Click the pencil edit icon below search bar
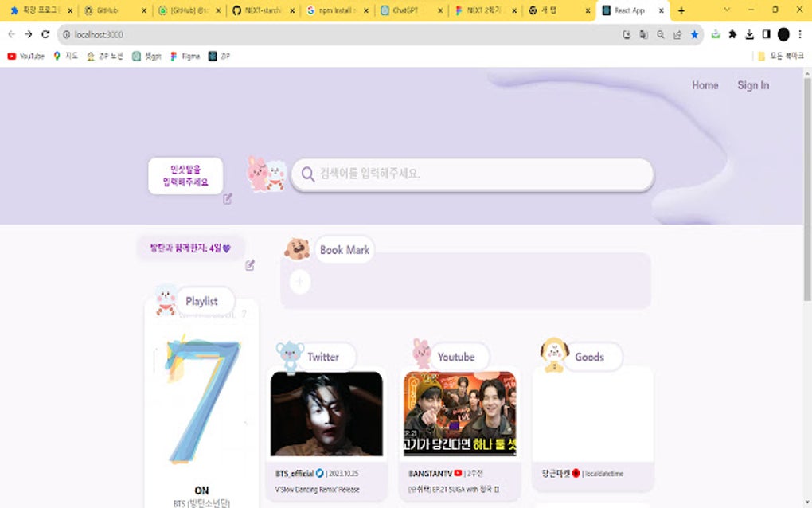This screenshot has height=508, width=812. pyautogui.click(x=227, y=198)
